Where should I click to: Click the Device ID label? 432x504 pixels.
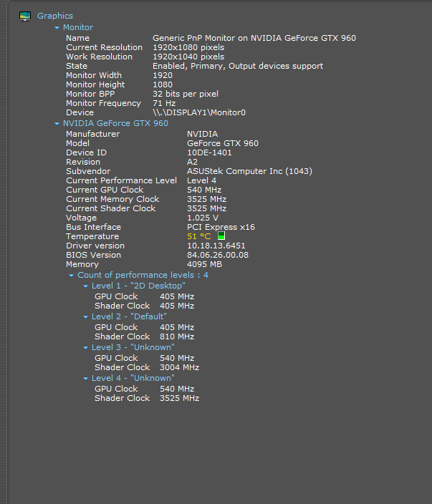pyautogui.click(x=86, y=152)
